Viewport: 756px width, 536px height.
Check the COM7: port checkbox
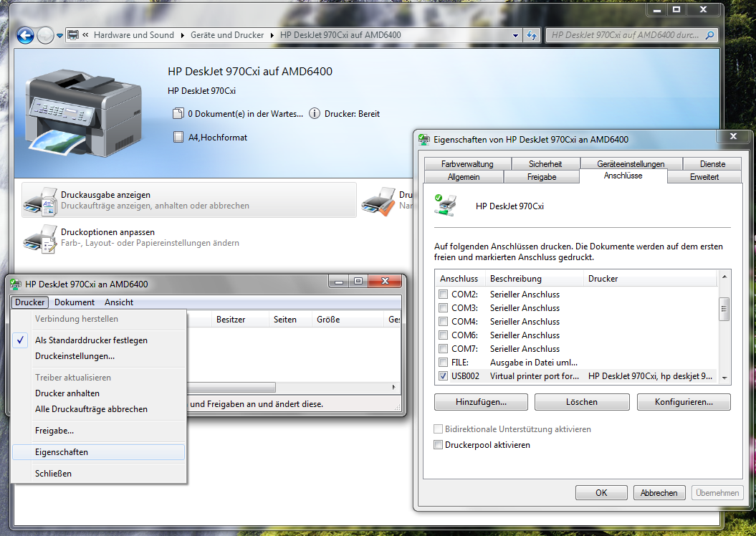443,348
